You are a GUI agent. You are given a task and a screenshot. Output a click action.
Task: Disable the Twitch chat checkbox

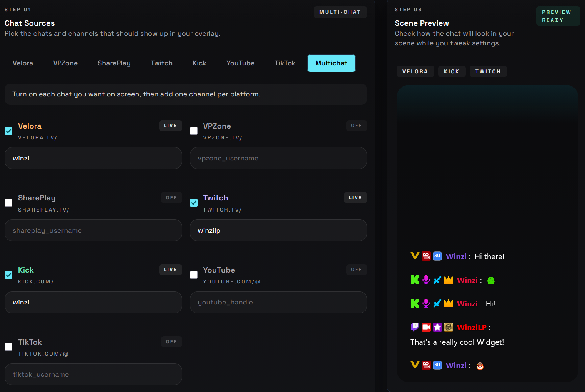point(194,203)
